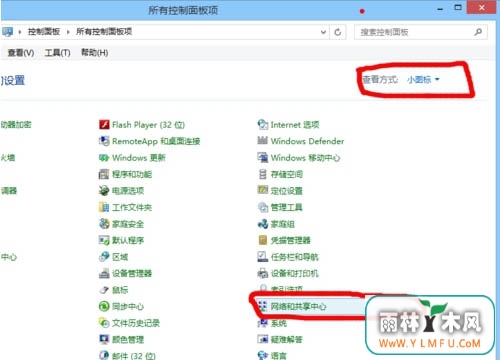
Task: Open the Flash Player (32 位) icon
Action: pyautogui.click(x=104, y=125)
